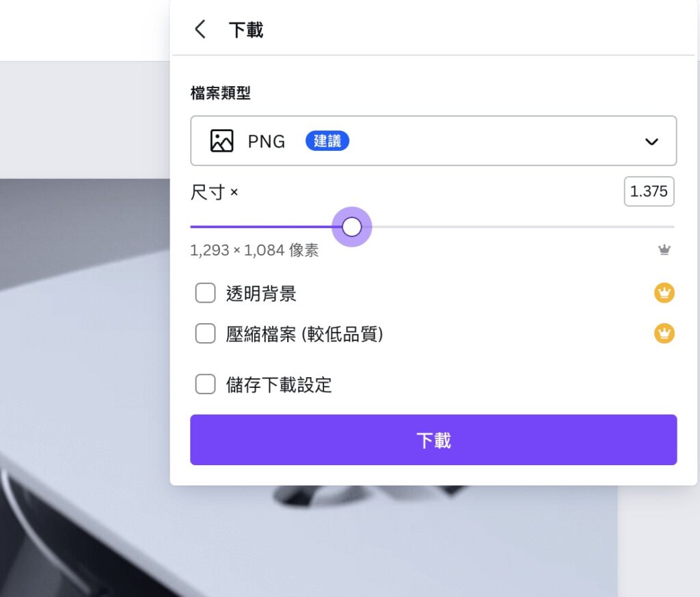
Task: Click the right end of the size slider track
Action: 672,227
